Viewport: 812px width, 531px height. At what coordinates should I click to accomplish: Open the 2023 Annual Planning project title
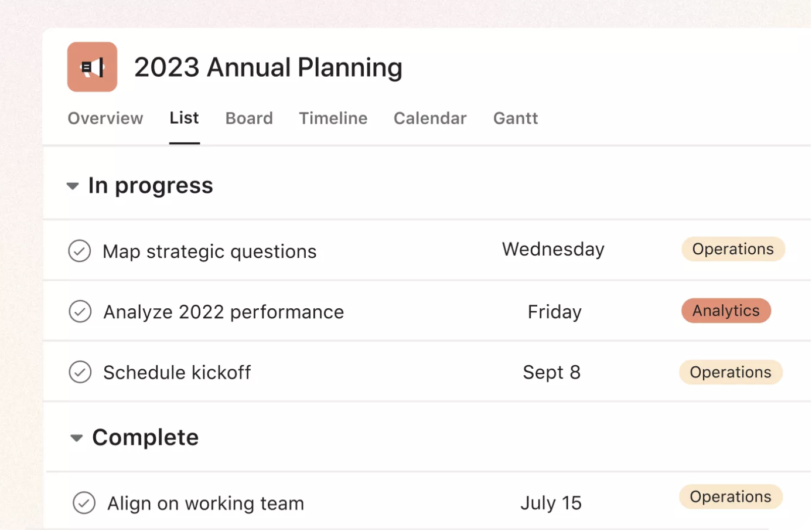coord(268,67)
